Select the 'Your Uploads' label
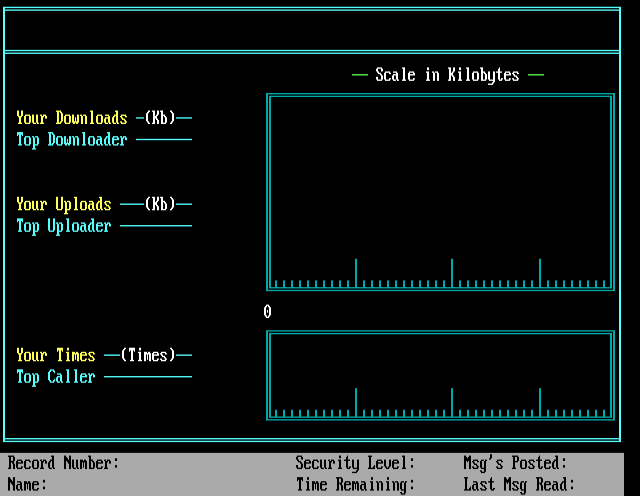The width and height of the screenshot is (640, 496). click(64, 205)
